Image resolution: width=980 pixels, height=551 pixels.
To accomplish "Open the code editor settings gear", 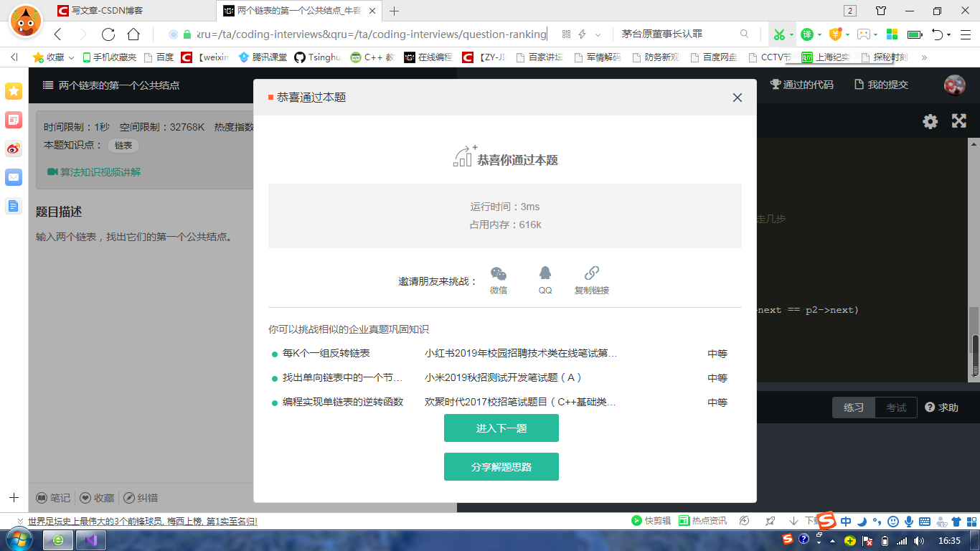I will tap(930, 122).
